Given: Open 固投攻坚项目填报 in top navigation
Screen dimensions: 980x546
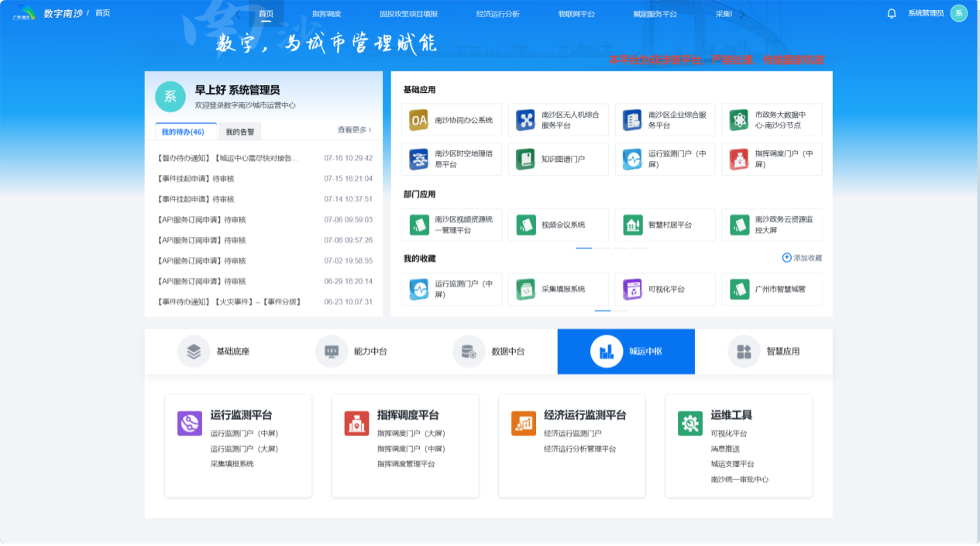Looking at the screenshot, I should click(408, 14).
